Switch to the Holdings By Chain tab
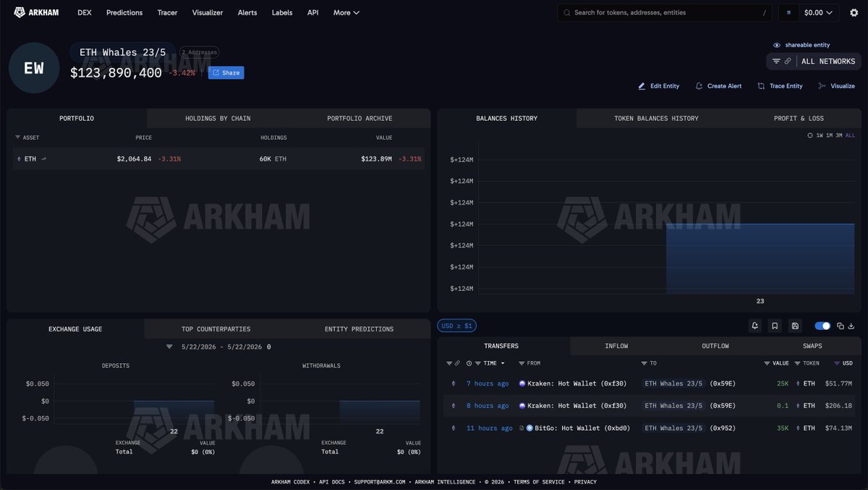The width and height of the screenshot is (868, 490). 218,118
